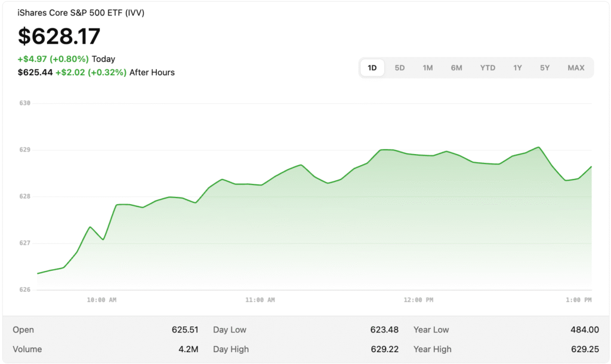
Task: Click the 628 y-axis label
Action: point(24,197)
